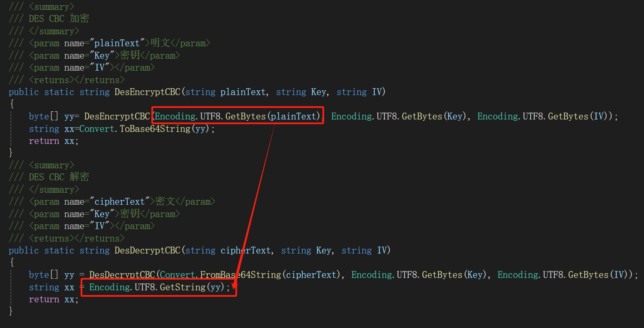Click the opening brace of DesEncryptCBC body

12,104
